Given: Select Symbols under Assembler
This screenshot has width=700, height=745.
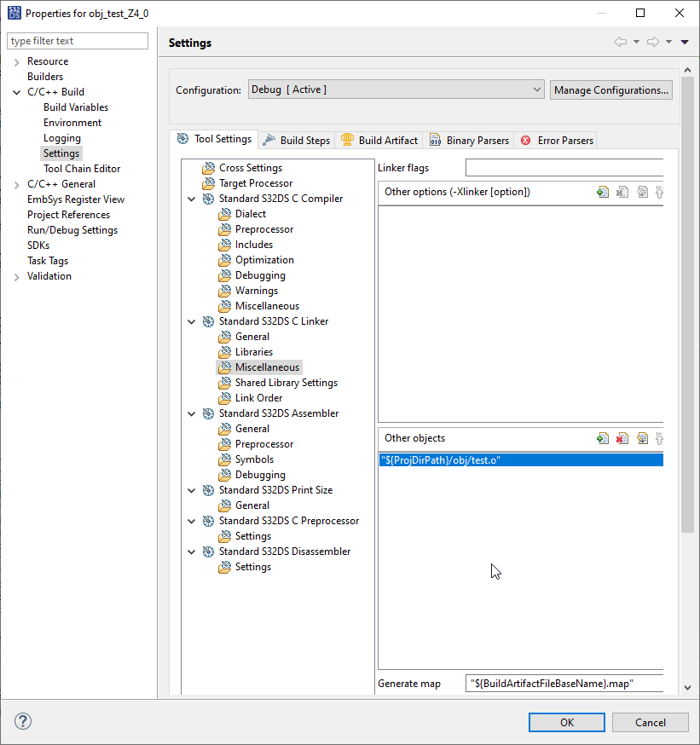Looking at the screenshot, I should click(254, 459).
